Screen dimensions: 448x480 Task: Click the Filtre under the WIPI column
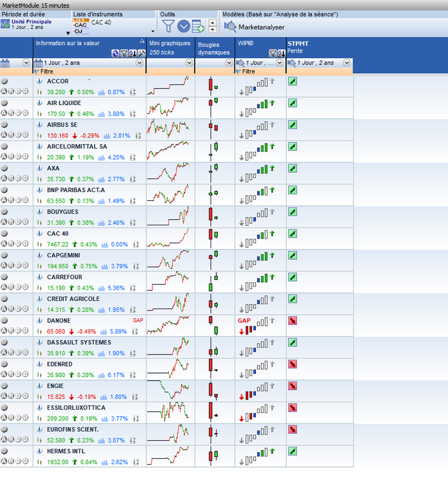pyautogui.click(x=248, y=71)
